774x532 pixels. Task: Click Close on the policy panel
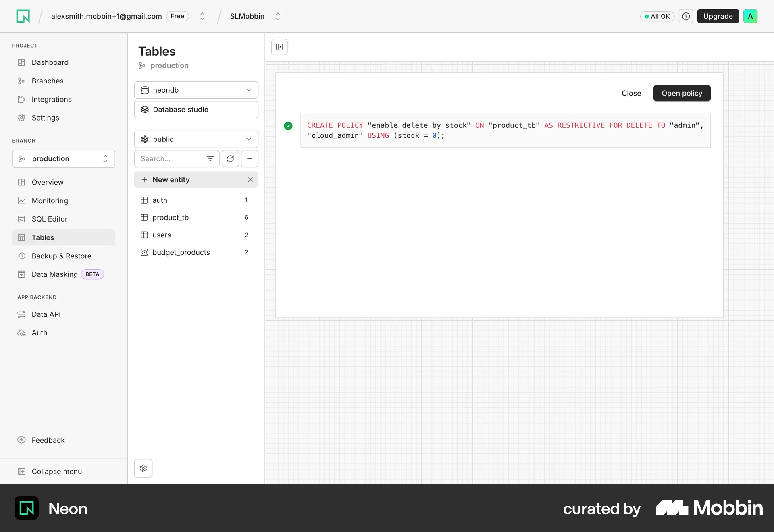pyautogui.click(x=631, y=93)
